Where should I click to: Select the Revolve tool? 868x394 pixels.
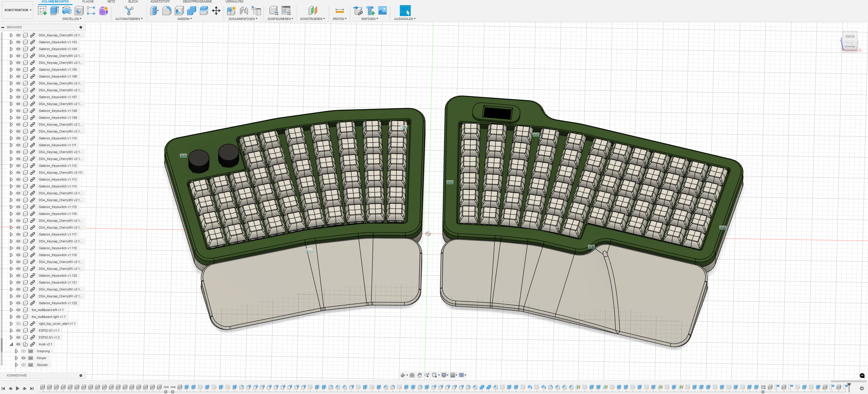[x=67, y=11]
